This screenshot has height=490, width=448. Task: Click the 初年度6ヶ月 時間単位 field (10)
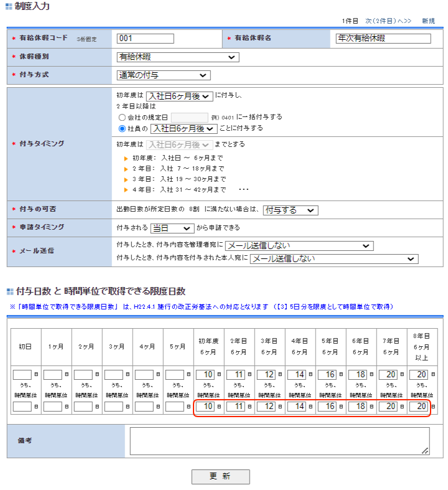(x=205, y=407)
